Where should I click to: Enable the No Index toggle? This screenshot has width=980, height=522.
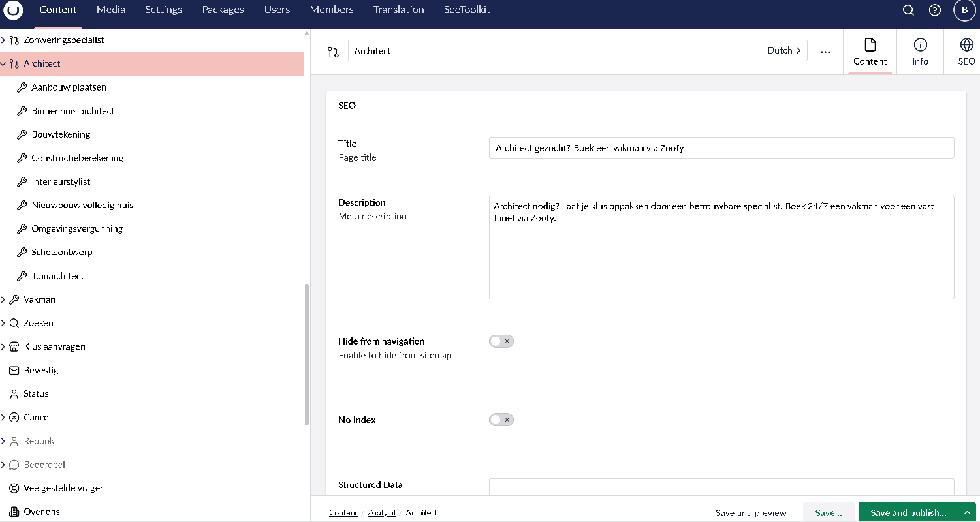[x=501, y=420]
